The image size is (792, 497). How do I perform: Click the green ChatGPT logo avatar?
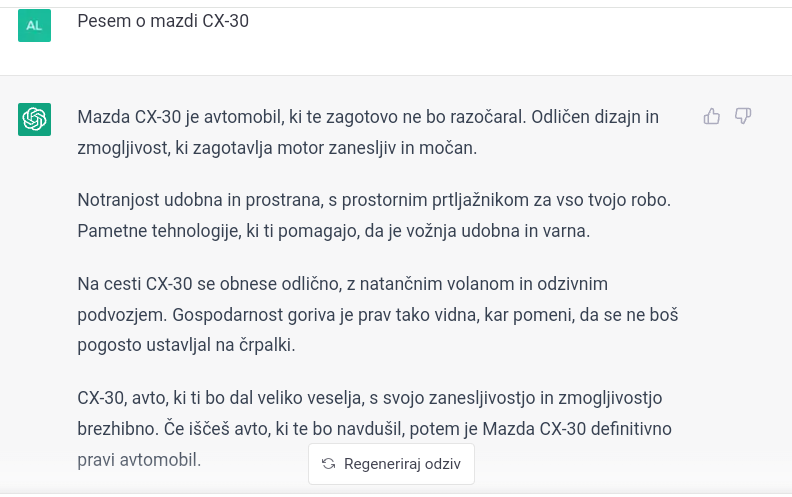click(34, 119)
